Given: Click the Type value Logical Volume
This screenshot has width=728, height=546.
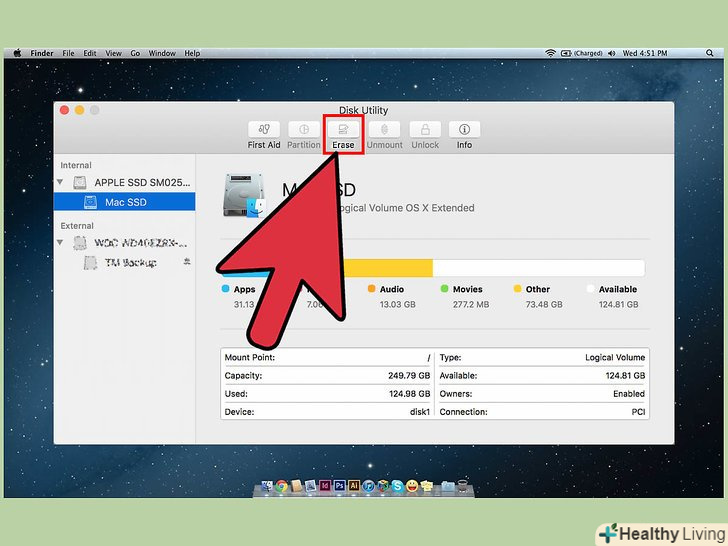Looking at the screenshot, I should [x=615, y=358].
